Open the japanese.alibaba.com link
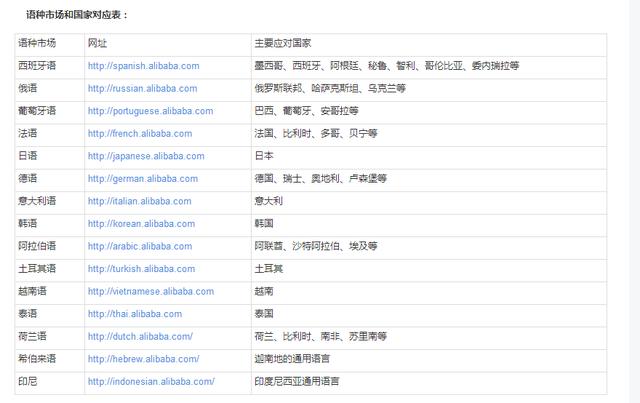 click(x=146, y=156)
